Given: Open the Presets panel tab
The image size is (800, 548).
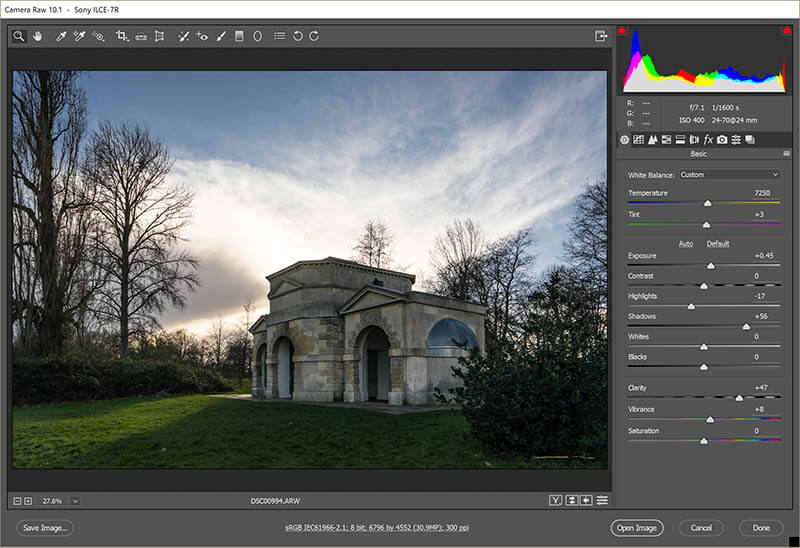Looking at the screenshot, I should click(x=736, y=139).
